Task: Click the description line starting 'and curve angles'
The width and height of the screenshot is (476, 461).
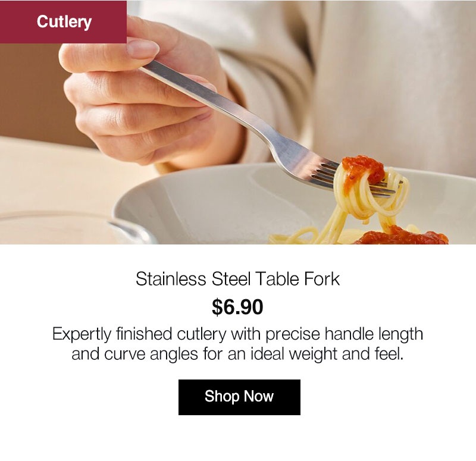Action: point(237,354)
